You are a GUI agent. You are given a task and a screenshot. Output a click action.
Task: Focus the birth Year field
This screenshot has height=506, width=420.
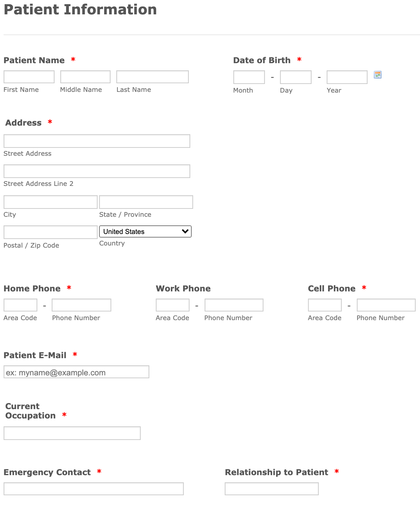pos(347,77)
